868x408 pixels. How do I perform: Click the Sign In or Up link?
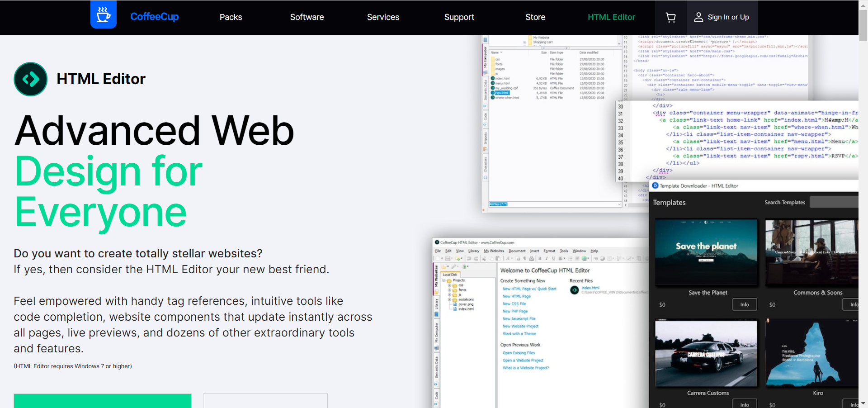pos(728,17)
